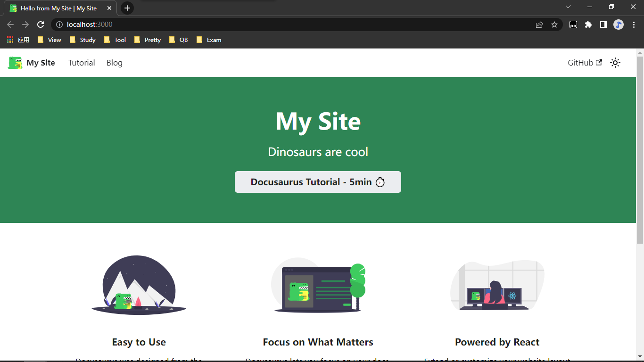Image resolution: width=644 pixels, height=362 pixels.
Task: Open the Blog navbar item
Action: click(x=115, y=63)
